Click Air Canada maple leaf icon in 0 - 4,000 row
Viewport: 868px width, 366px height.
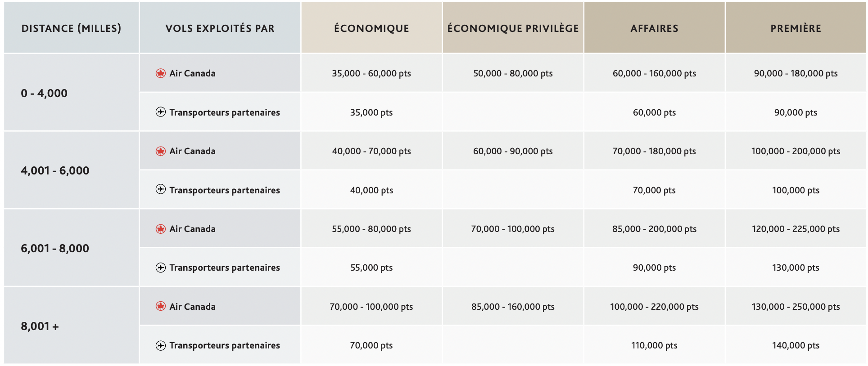[x=161, y=73]
